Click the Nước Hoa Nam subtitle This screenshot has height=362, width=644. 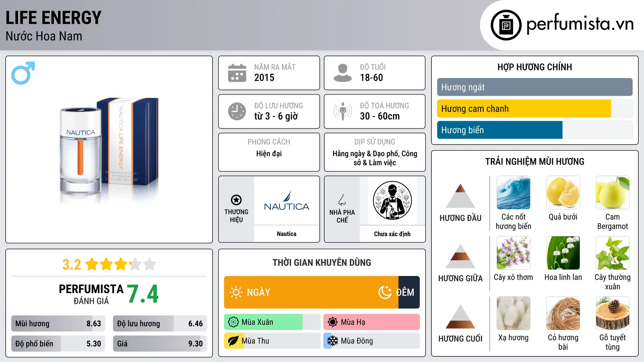(x=44, y=36)
